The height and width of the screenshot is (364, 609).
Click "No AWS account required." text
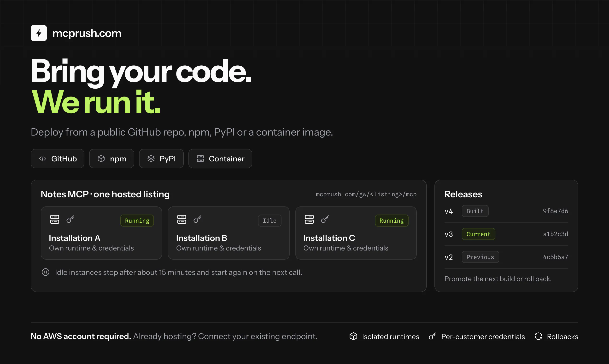[81, 336]
